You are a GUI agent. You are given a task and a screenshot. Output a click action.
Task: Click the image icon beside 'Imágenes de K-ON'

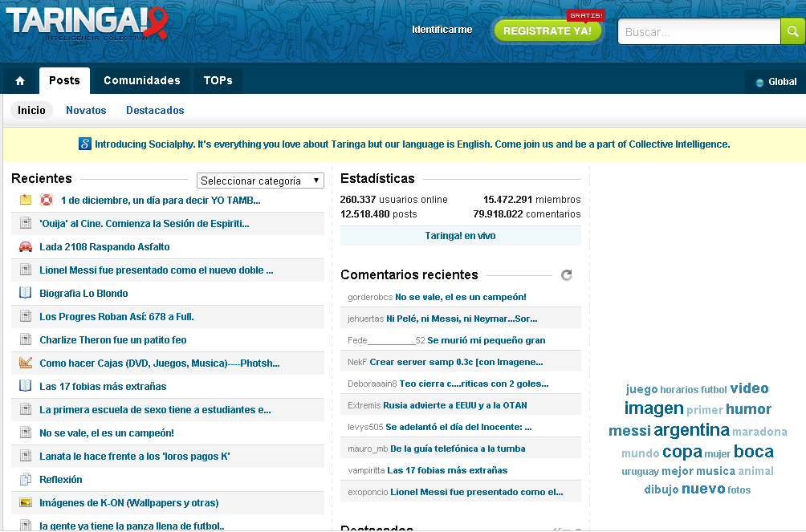tap(26, 502)
